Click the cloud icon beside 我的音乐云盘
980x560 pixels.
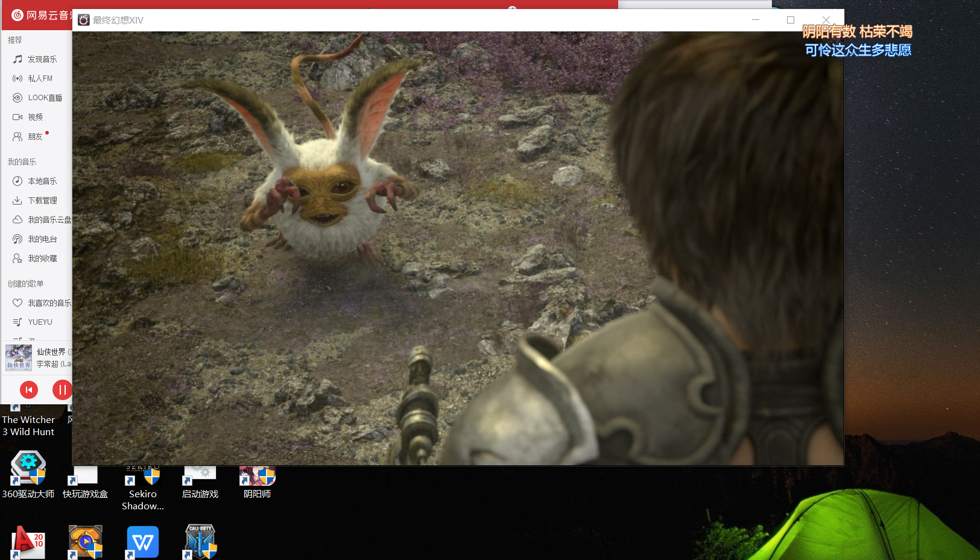(17, 220)
